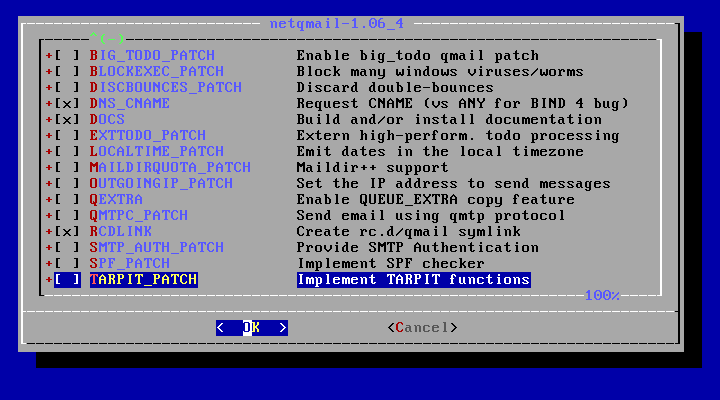Click 'Create rc.d/qmail symlink' description
This screenshot has height=400, width=720.
(409, 231)
